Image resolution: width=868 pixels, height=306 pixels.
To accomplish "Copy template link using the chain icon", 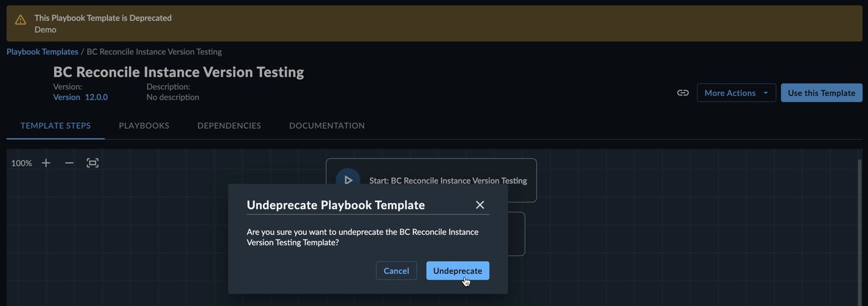I will pyautogui.click(x=682, y=93).
